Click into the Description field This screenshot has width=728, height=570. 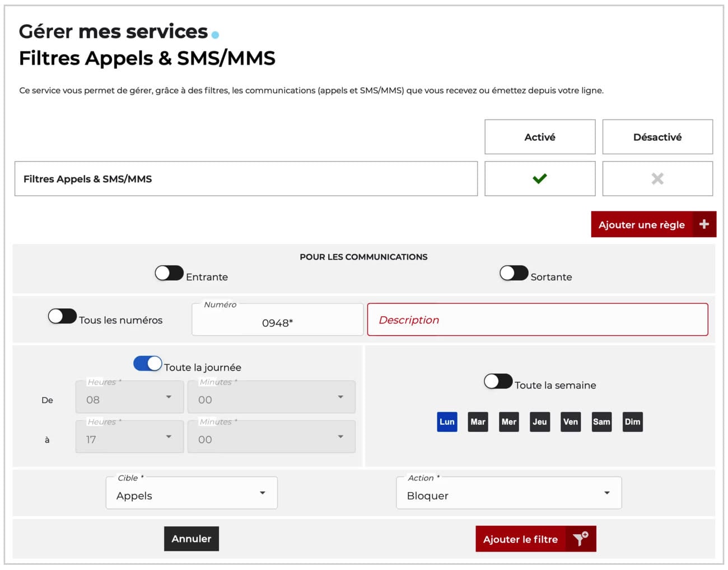coord(537,320)
